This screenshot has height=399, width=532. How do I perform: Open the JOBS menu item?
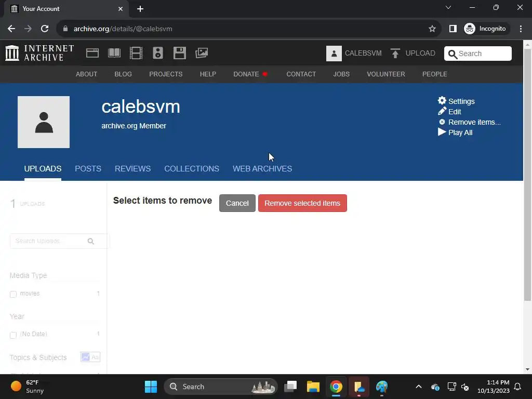tap(341, 74)
